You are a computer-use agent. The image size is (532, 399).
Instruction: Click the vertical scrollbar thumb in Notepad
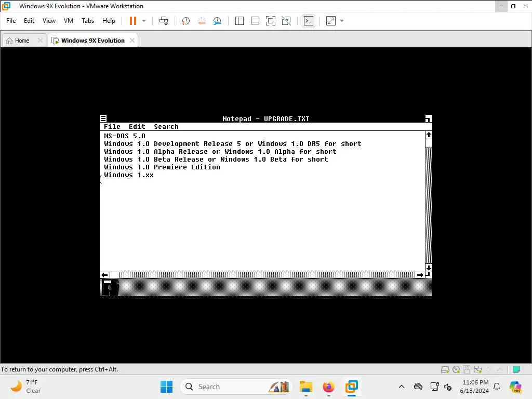point(429,143)
